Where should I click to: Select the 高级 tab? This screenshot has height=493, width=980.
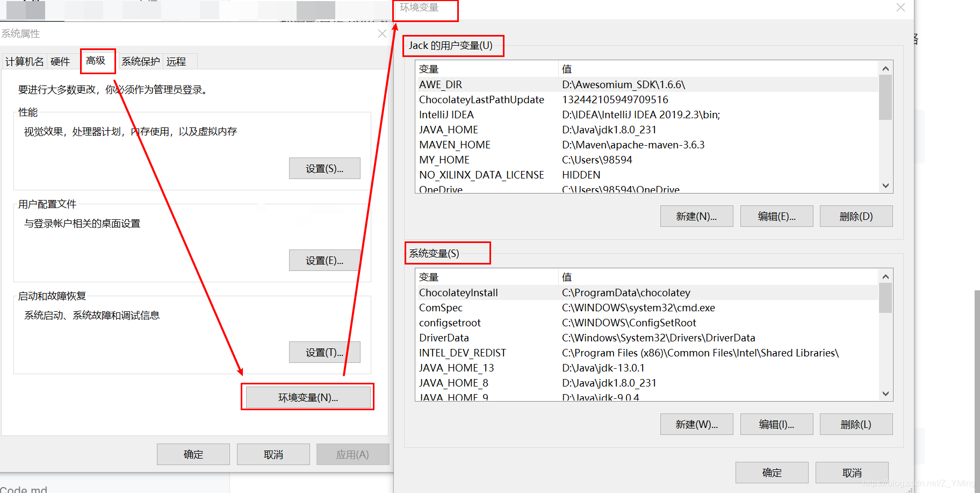click(x=96, y=61)
